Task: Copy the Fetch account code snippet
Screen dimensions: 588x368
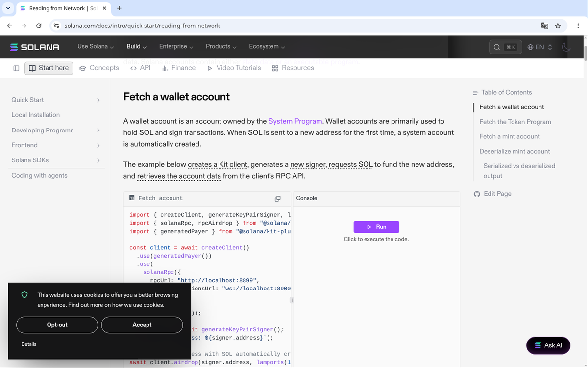Action: (x=277, y=198)
